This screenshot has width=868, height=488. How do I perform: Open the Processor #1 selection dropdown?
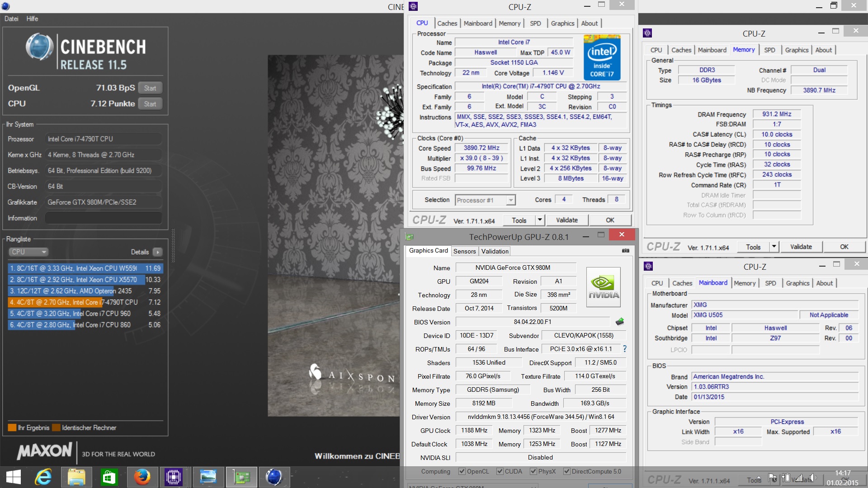coord(486,200)
